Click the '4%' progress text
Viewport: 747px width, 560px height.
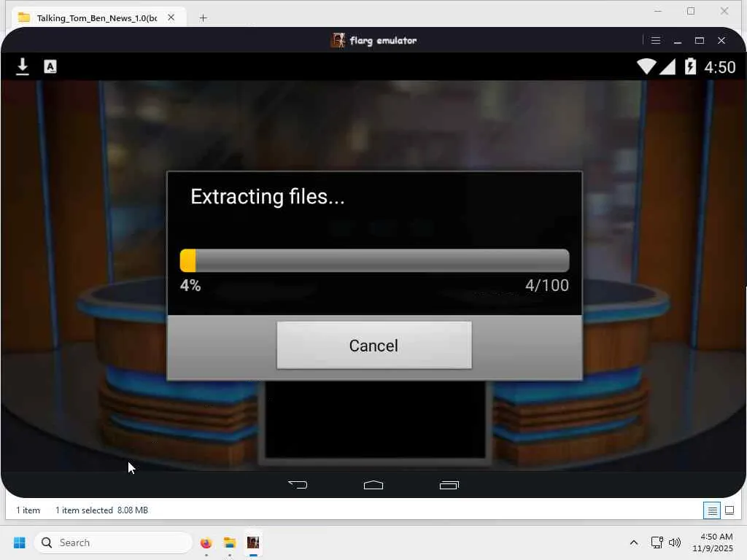[x=190, y=285]
